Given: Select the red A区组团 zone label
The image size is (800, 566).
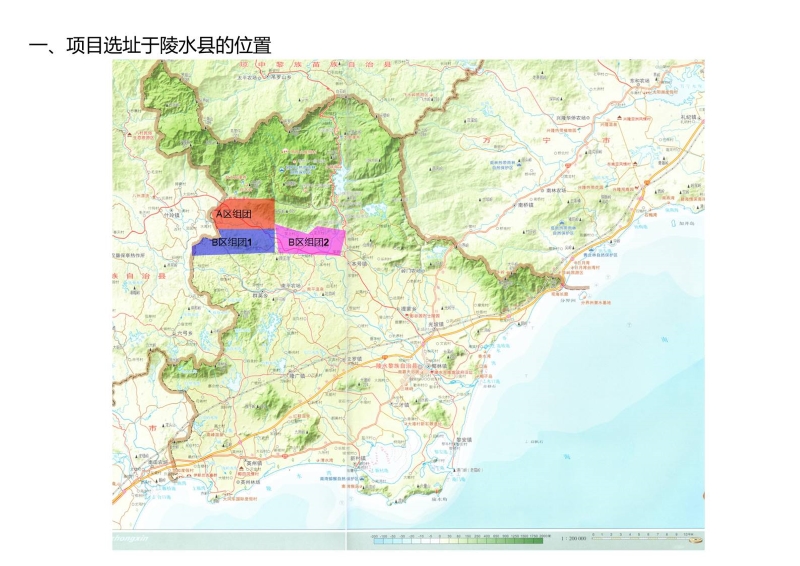Looking at the screenshot, I should click(x=234, y=214).
